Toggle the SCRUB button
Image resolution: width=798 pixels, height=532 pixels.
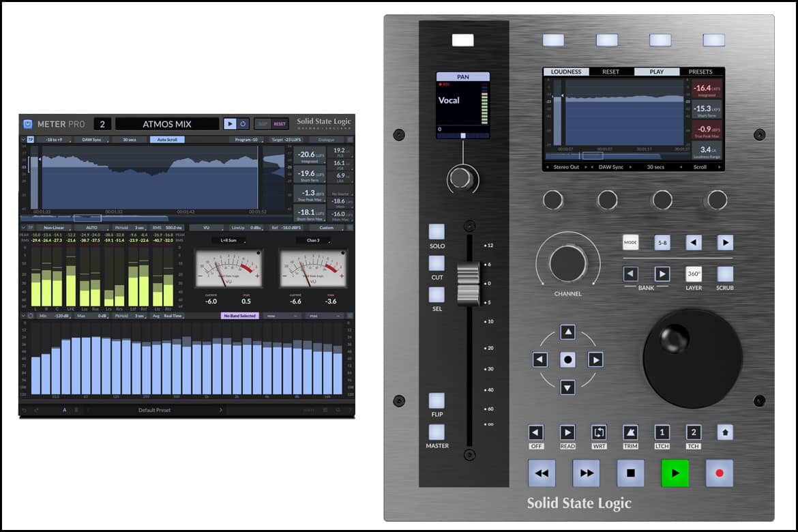click(x=725, y=274)
